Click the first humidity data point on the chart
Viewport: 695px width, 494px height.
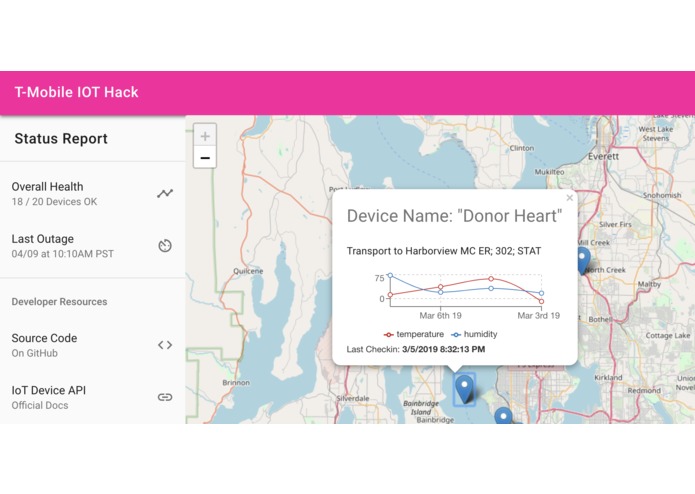pyautogui.click(x=390, y=275)
